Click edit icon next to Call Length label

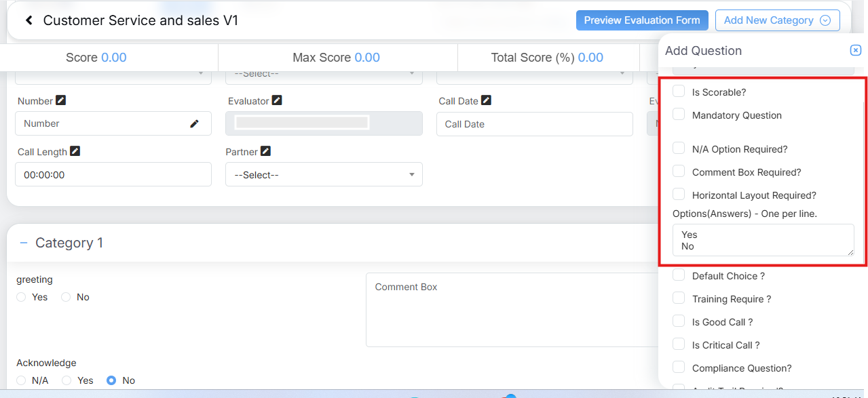click(75, 151)
